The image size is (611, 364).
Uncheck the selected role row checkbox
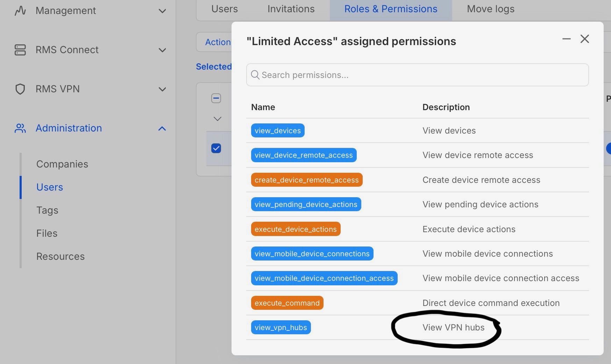click(216, 148)
